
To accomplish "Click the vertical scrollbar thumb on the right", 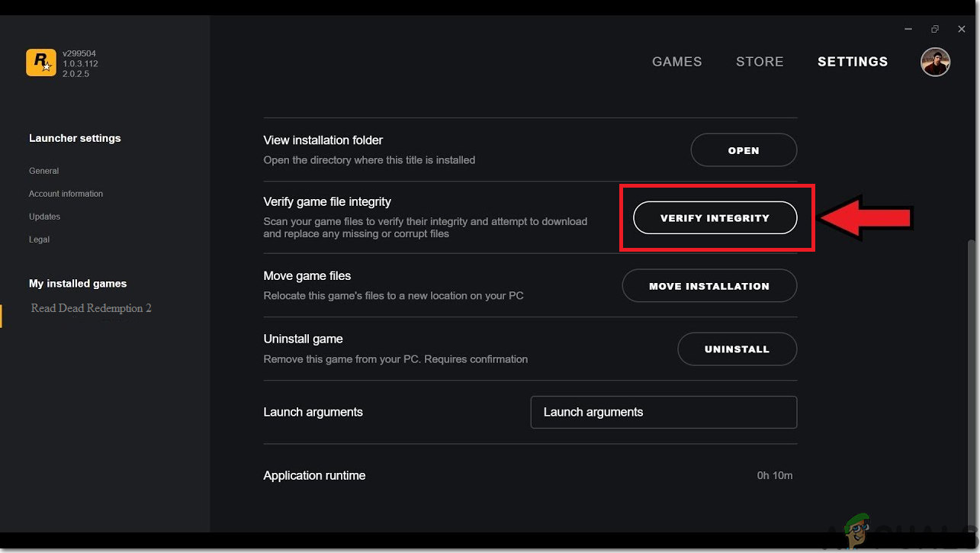I will click(971, 381).
